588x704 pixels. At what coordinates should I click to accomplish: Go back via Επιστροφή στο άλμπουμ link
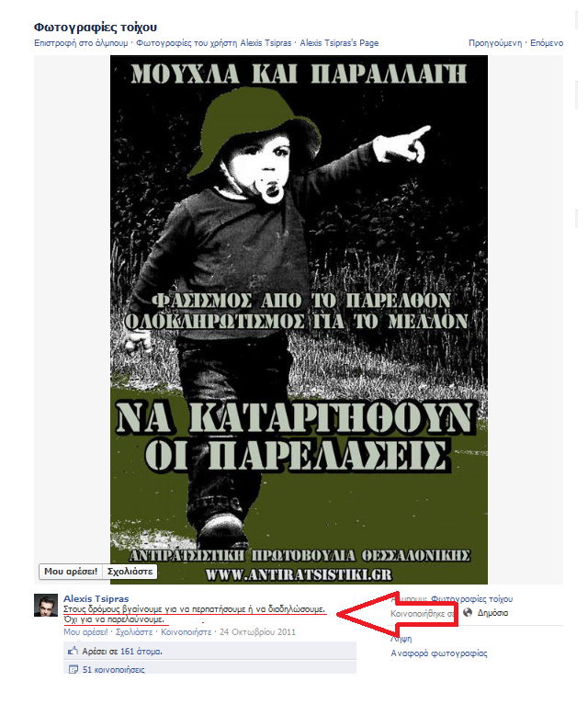click(81, 43)
